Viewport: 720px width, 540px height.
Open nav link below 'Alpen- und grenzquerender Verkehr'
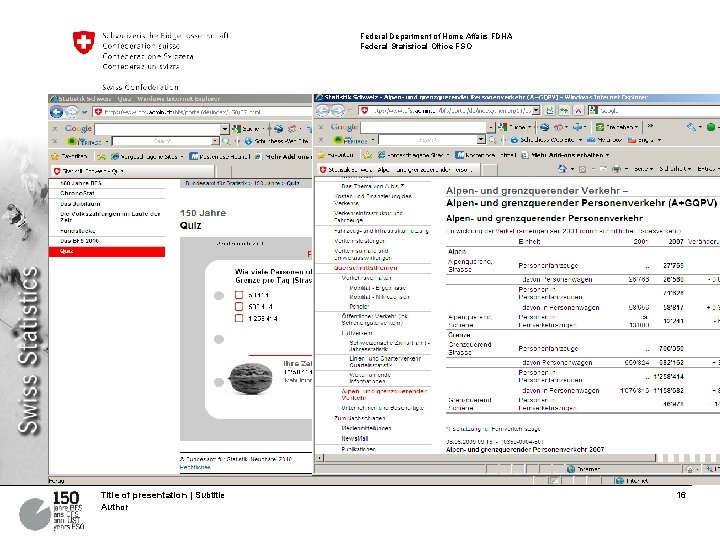[x=382, y=408]
